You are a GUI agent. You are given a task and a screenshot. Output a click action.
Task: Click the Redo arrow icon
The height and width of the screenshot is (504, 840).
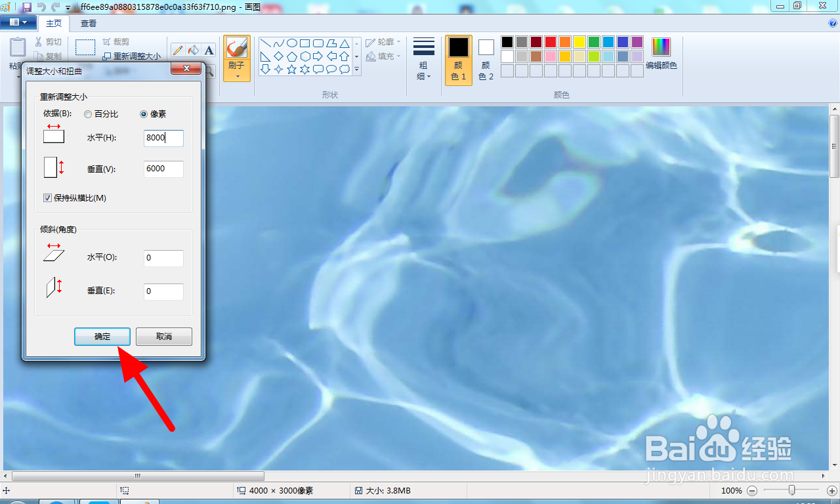[x=56, y=7]
